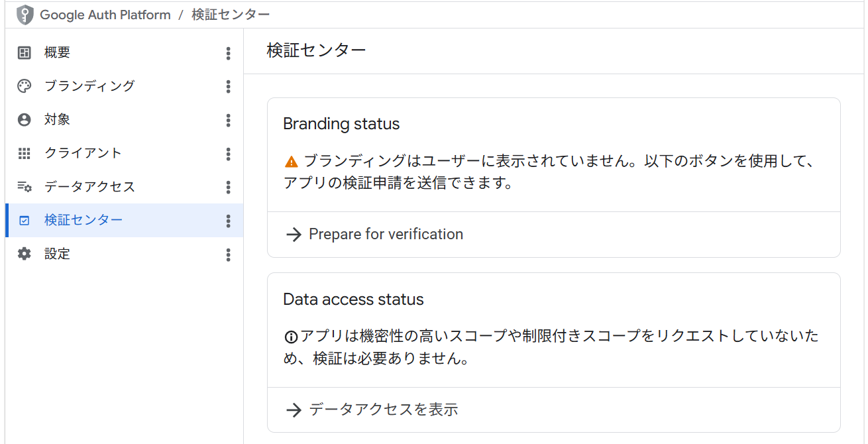
Task: Click the データアクセスを表示 link
Action: click(384, 410)
